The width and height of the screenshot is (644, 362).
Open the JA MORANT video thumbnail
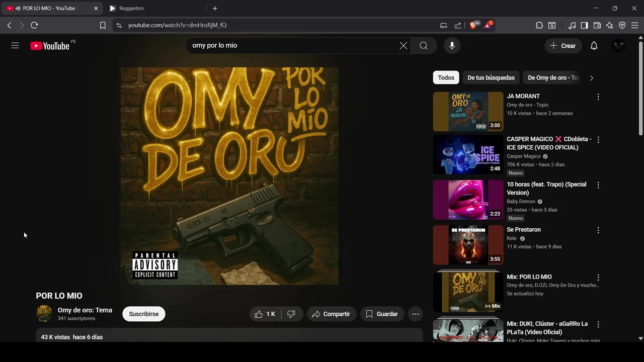click(468, 112)
